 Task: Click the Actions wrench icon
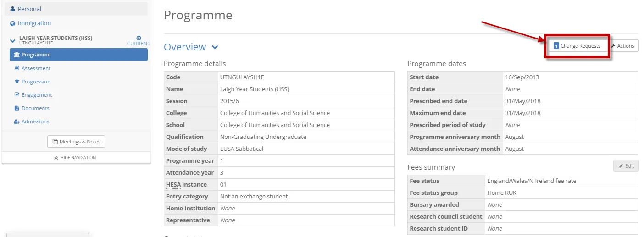pyautogui.click(x=613, y=46)
